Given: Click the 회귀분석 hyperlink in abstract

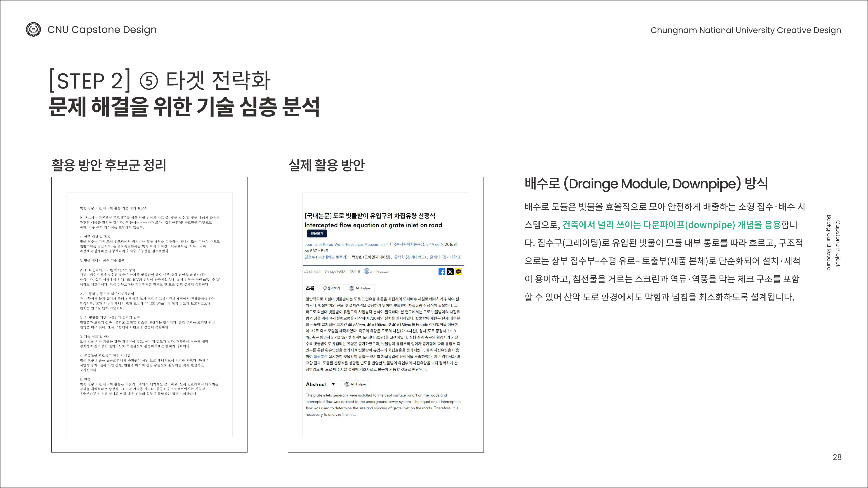Looking at the screenshot, I should (x=321, y=356).
